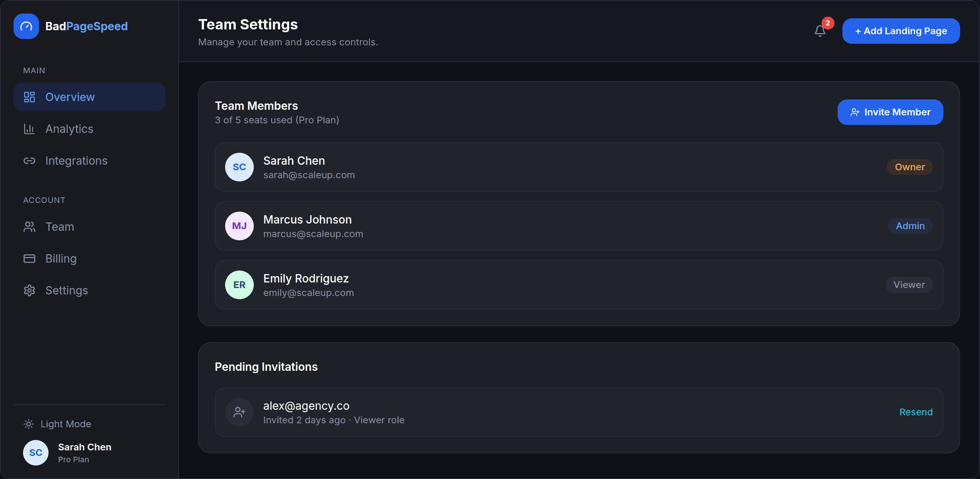The height and width of the screenshot is (479, 980).
Task: Click the Invite Member button
Action: [x=890, y=112]
